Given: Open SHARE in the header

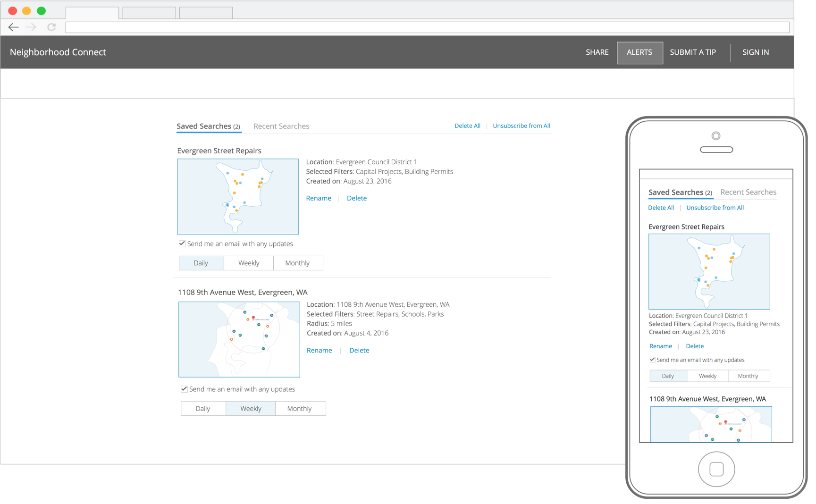Looking at the screenshot, I should click(x=597, y=52).
